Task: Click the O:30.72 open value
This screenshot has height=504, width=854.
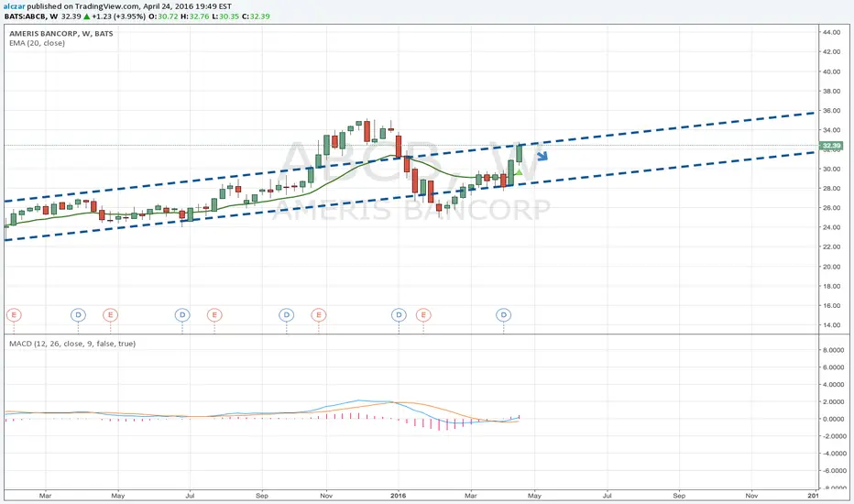Action: click(163, 16)
